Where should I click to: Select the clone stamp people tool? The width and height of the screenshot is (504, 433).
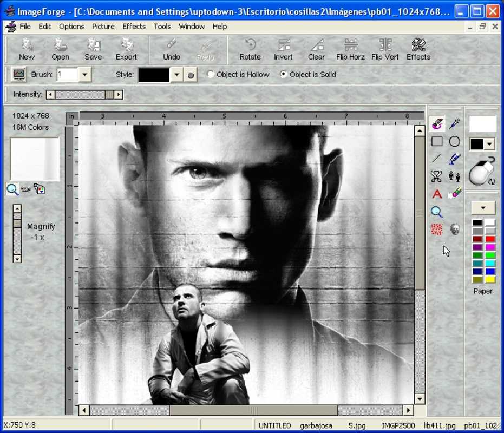click(455, 176)
